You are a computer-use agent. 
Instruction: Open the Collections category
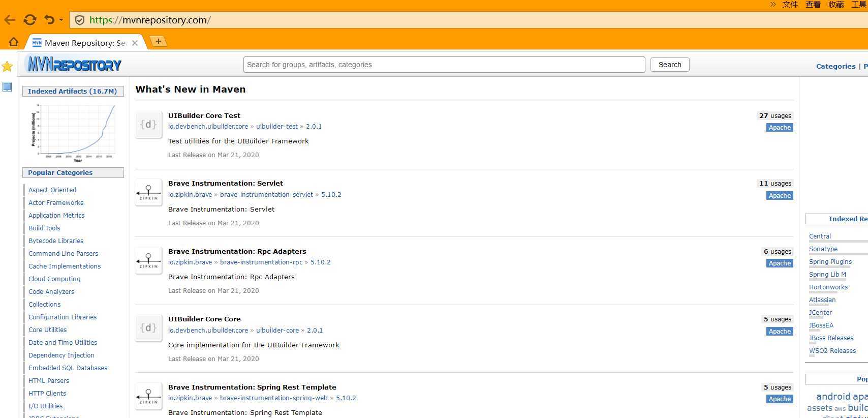click(45, 305)
